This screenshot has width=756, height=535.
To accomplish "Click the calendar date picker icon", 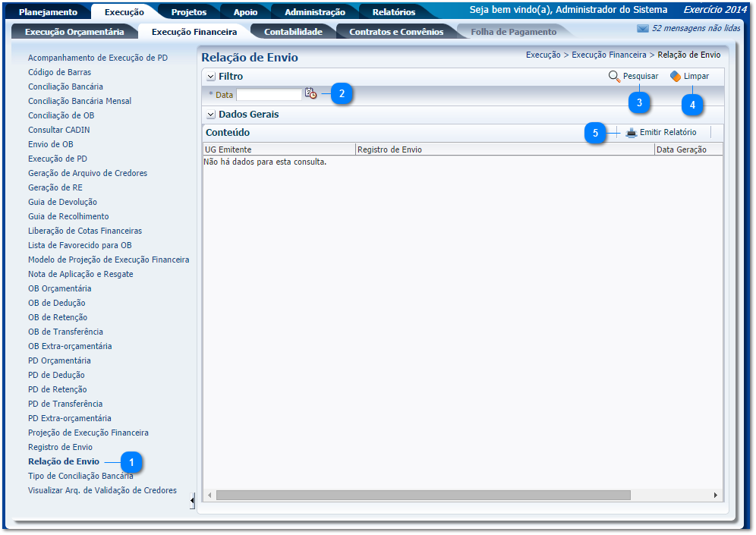I will [310, 94].
